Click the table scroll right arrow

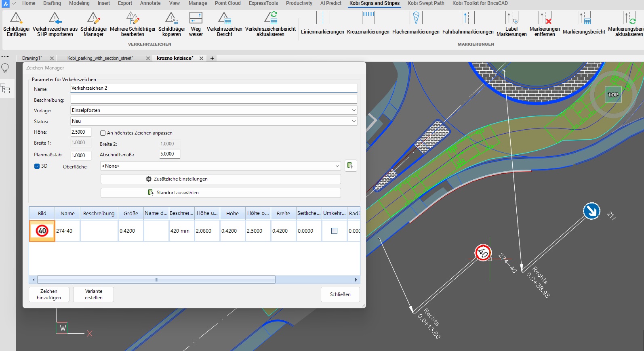(356, 280)
